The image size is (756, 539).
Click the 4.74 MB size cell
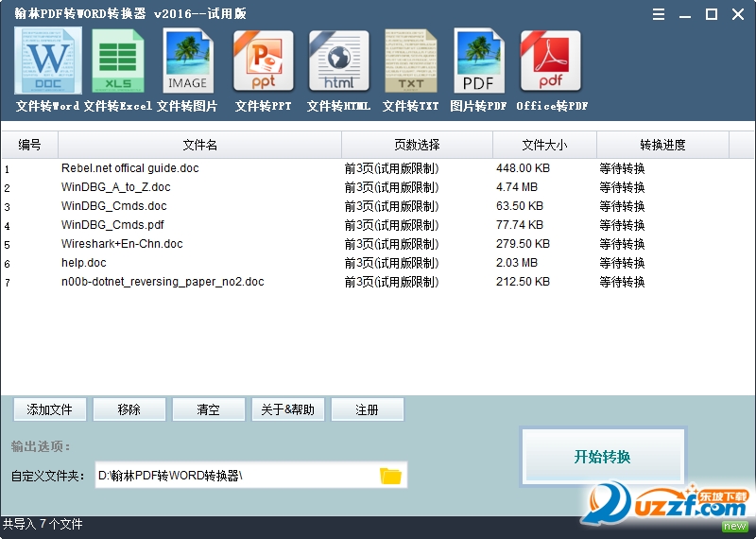[x=517, y=187]
